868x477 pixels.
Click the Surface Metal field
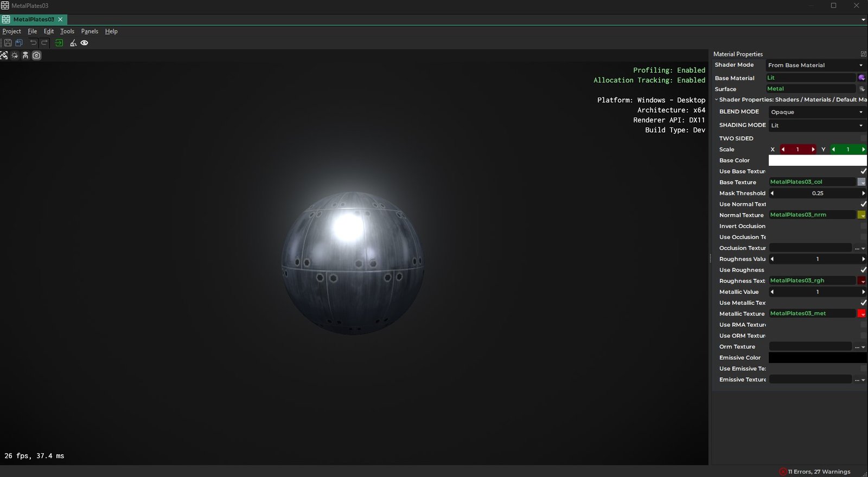(x=810, y=89)
